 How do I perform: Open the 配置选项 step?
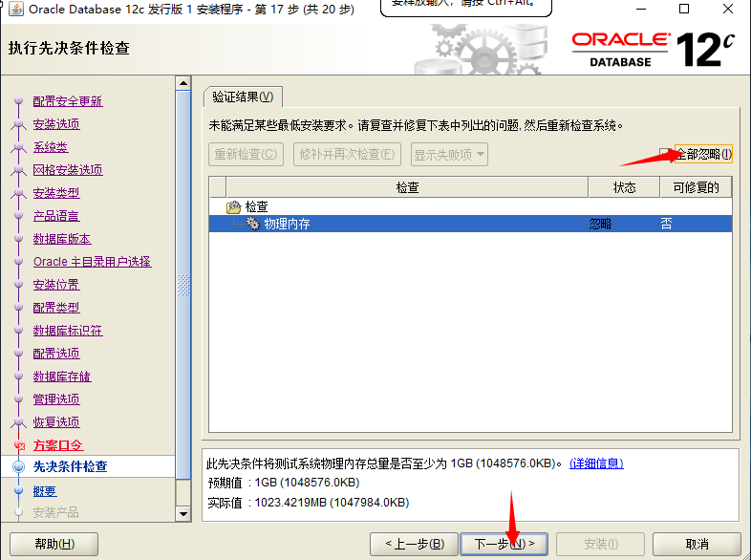click(56, 354)
